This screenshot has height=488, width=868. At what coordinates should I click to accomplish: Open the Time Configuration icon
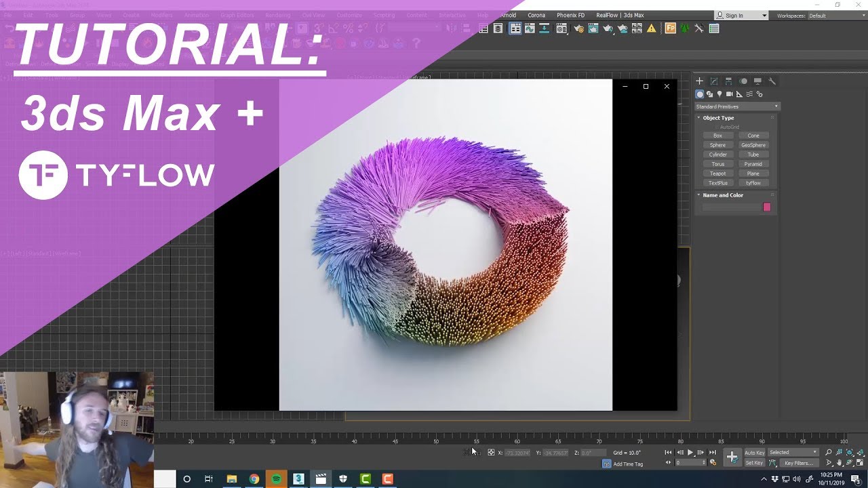pos(713,462)
